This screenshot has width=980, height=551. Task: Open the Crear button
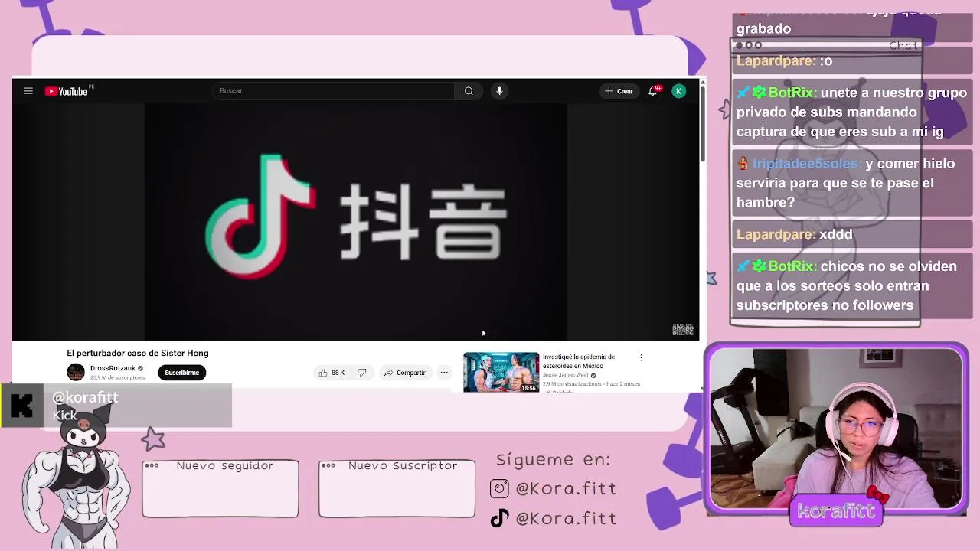click(x=619, y=91)
